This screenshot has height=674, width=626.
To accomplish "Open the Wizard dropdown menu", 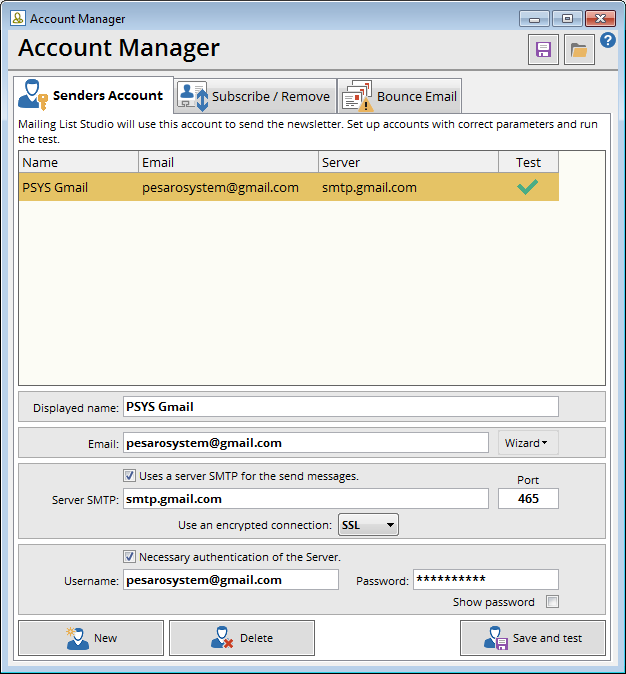I will (529, 443).
